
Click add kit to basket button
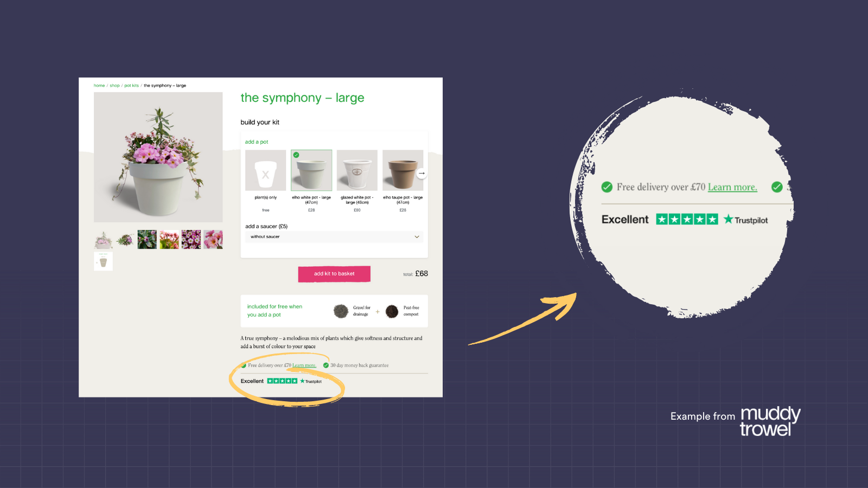[x=334, y=274]
